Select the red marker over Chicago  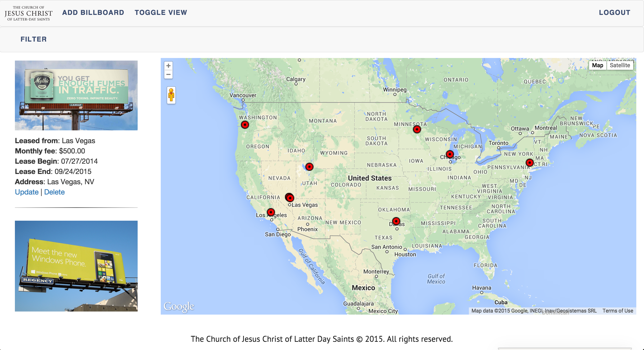click(450, 154)
